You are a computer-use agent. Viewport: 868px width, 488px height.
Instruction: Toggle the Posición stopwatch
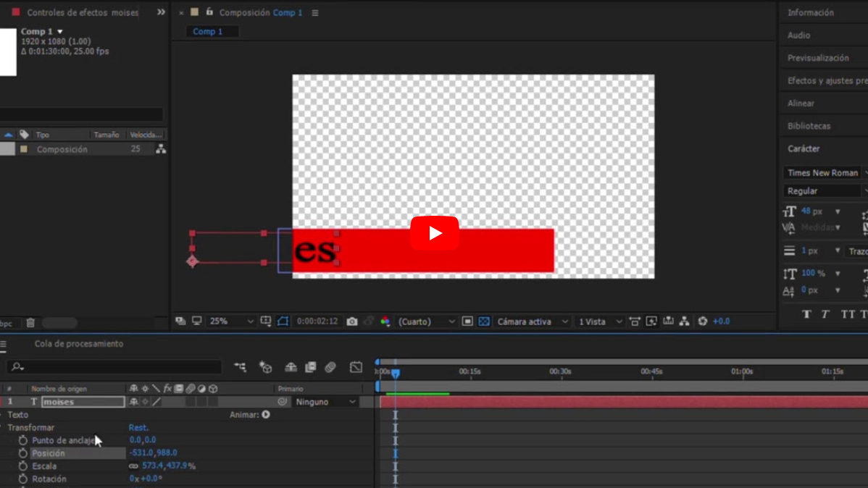coord(22,453)
